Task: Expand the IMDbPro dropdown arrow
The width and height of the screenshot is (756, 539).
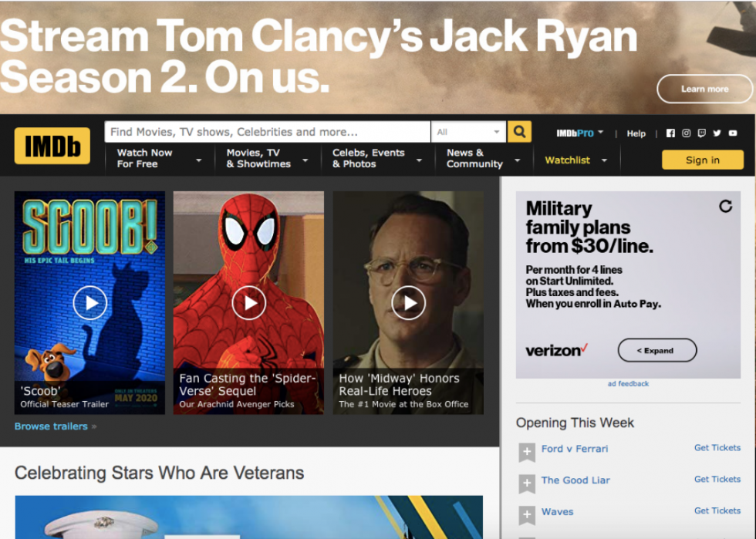Action: (600, 132)
